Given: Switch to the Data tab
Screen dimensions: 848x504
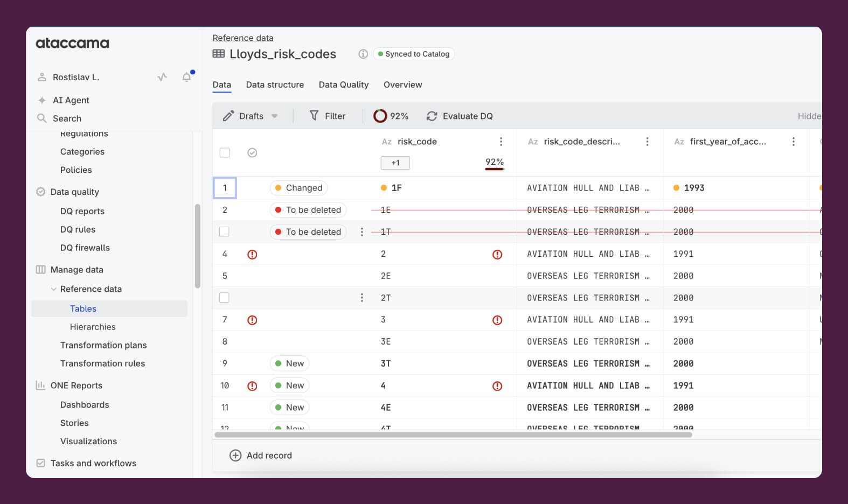Looking at the screenshot, I should click(x=222, y=85).
